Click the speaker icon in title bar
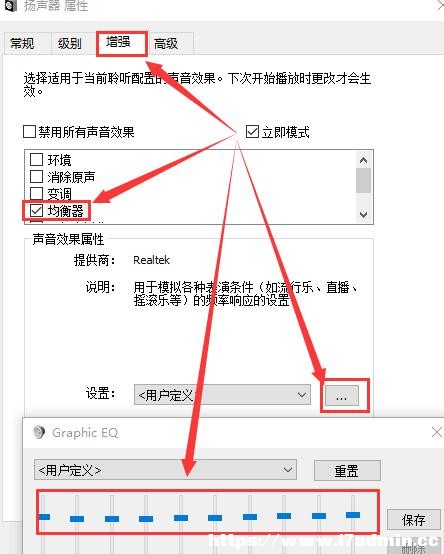Viewport: 444px width, 554px height. tap(10, 5)
